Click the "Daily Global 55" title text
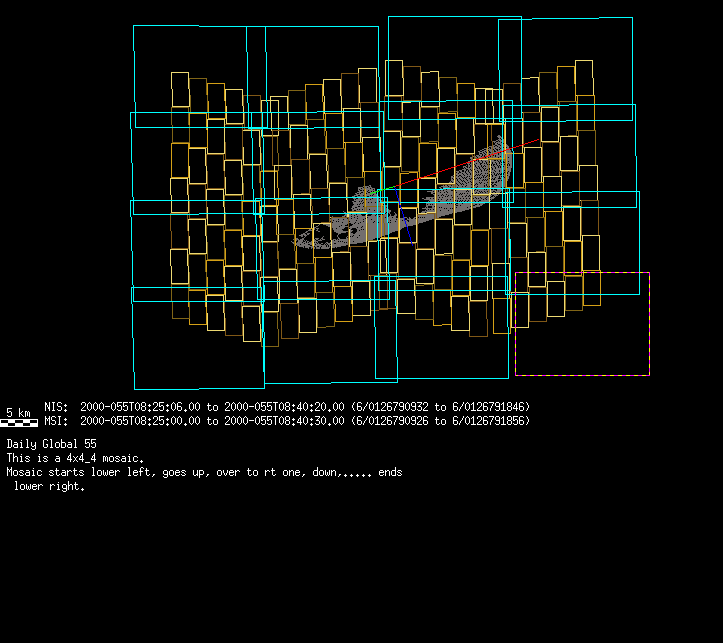The height and width of the screenshot is (643, 723). 52,443
